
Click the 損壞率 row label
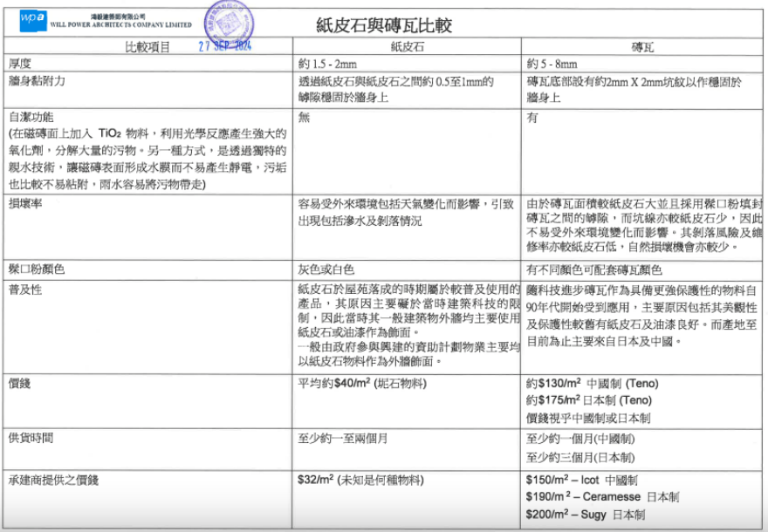coord(25,204)
